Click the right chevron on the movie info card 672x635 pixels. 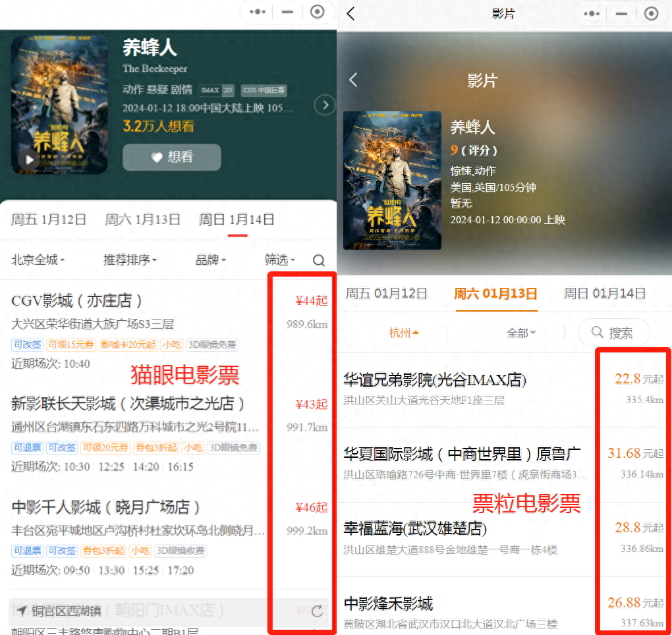pyautogui.click(x=325, y=104)
